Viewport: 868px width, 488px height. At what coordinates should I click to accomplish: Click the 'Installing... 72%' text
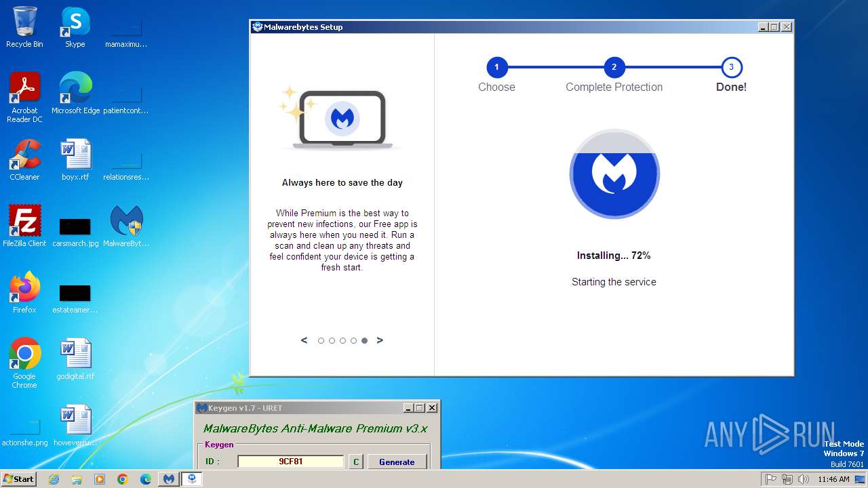click(614, 256)
